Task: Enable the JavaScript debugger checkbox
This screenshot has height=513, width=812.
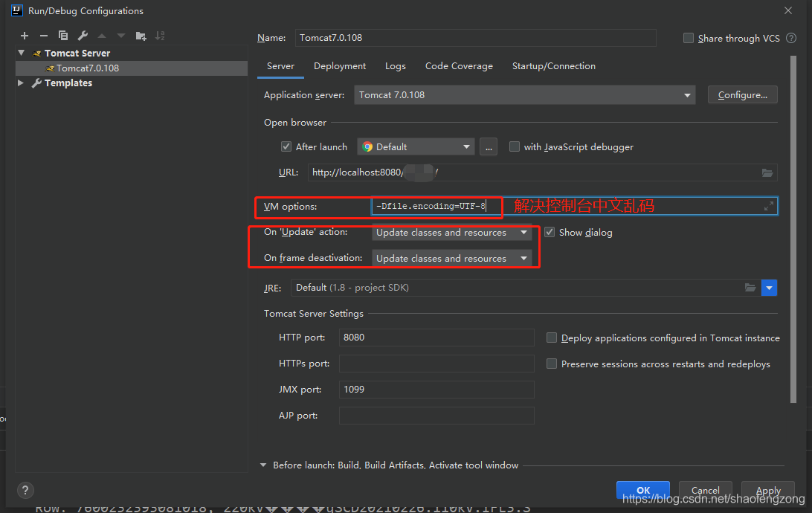Action: click(515, 146)
